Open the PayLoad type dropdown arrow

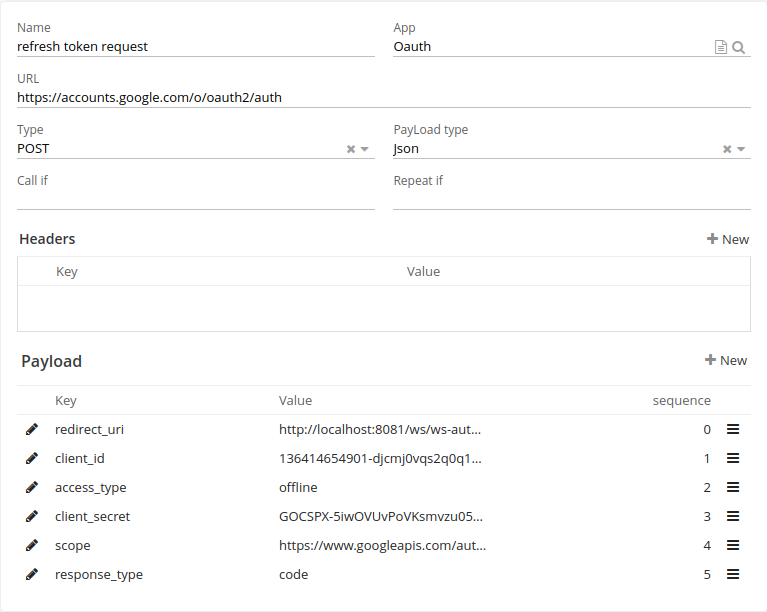pos(741,149)
